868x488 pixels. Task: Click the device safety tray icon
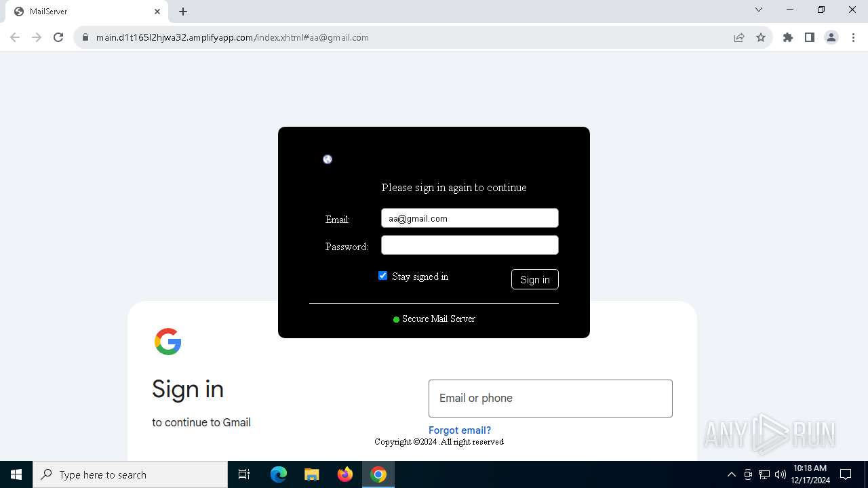click(748, 474)
